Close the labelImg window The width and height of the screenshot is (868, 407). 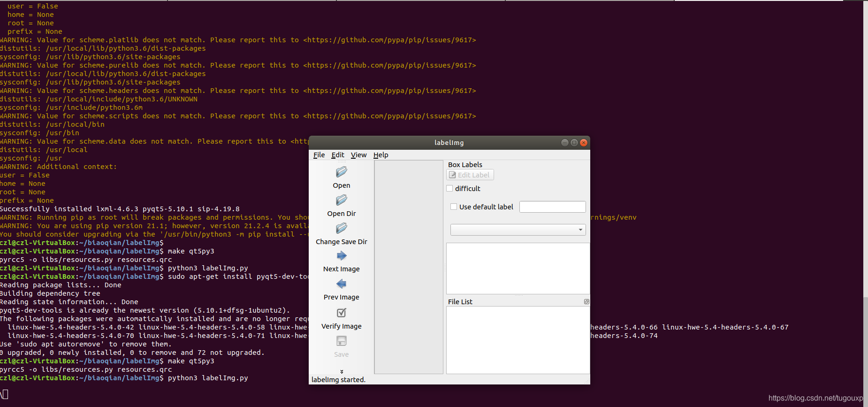(x=584, y=143)
